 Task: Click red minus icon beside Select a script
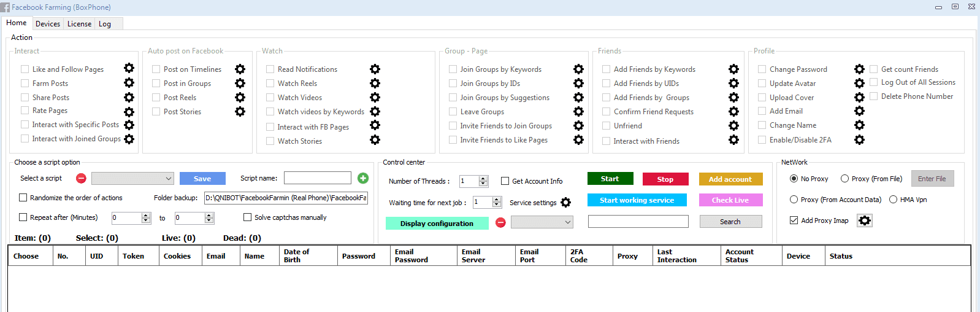(x=81, y=178)
